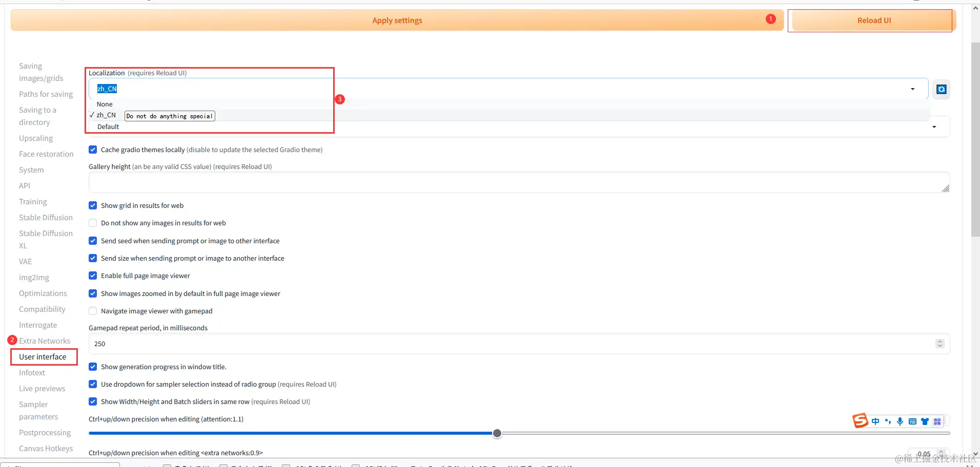Image resolution: width=980 pixels, height=467 pixels.
Task: Select the User interface section
Action: tap(43, 357)
